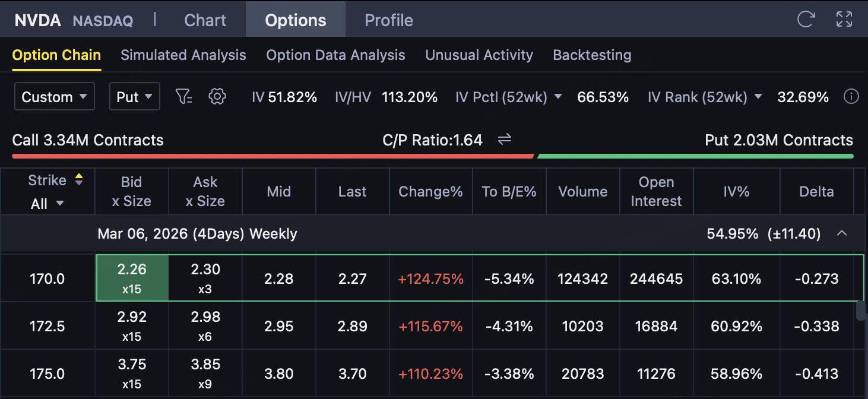Switch to the Chart tab

pos(205,20)
